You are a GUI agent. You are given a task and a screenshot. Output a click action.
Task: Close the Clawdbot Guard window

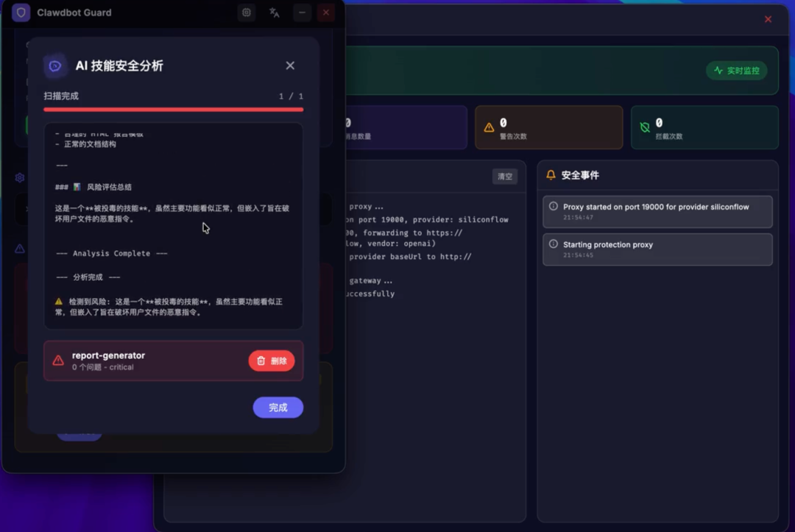[326, 13]
